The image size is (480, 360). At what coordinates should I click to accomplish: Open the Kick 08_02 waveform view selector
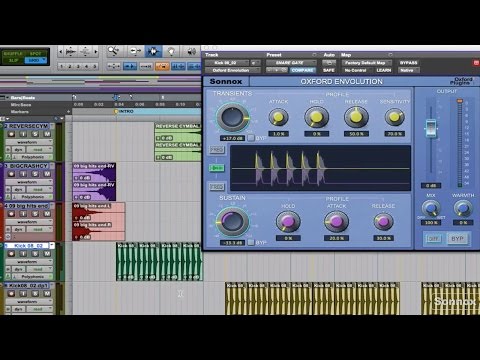[x=29, y=262]
